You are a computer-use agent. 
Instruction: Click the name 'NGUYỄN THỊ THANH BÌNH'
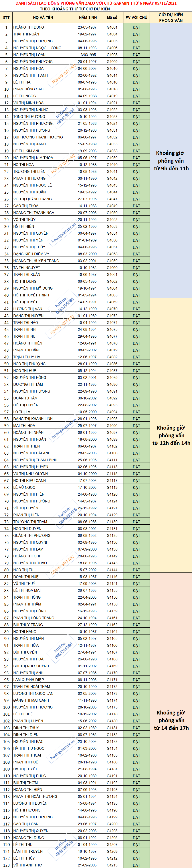click(35, 460)
